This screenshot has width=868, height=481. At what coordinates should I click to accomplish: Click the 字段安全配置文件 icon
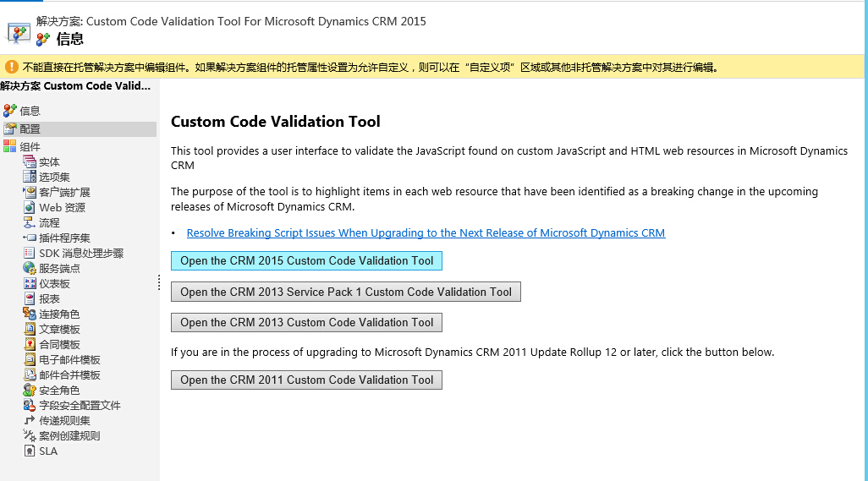[30, 405]
